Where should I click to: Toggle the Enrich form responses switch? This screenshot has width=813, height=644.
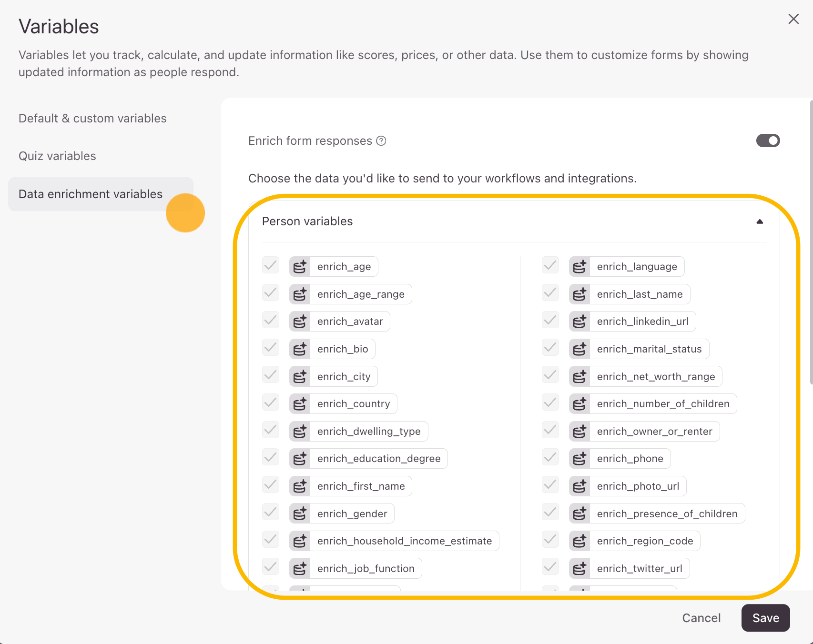click(768, 141)
